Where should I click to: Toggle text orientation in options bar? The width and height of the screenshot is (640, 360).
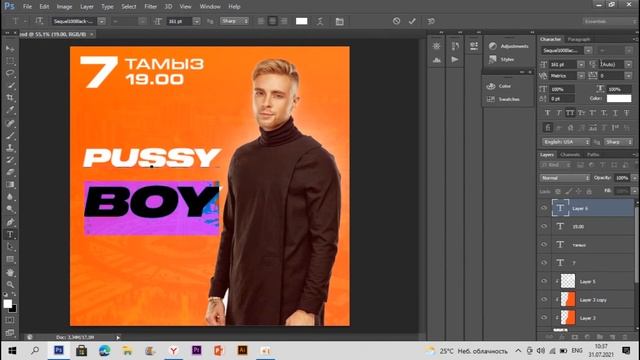(x=39, y=21)
